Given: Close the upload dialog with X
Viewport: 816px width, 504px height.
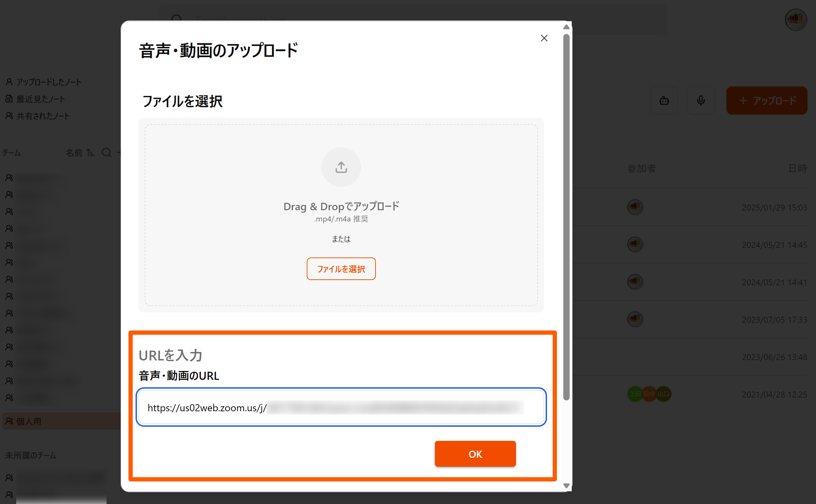Looking at the screenshot, I should pos(544,38).
